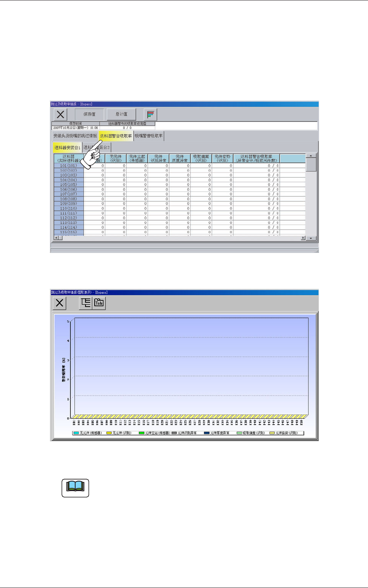The width and height of the screenshot is (368, 588).
Task: Select feeder row 110(110)
Action: 69,209
